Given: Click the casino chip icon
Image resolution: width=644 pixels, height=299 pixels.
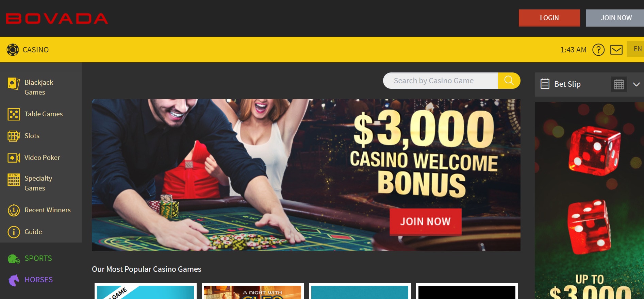Looking at the screenshot, I should coord(13,50).
